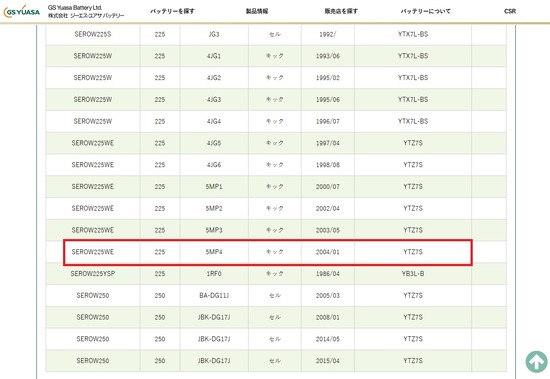Open the 販売店を探す menu
This screenshot has height=379, width=550.
point(341,11)
